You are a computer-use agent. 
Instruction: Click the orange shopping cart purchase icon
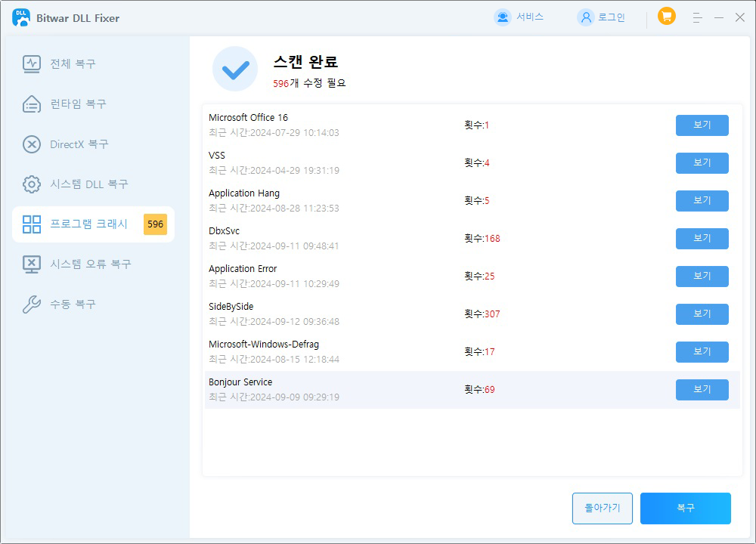666,17
